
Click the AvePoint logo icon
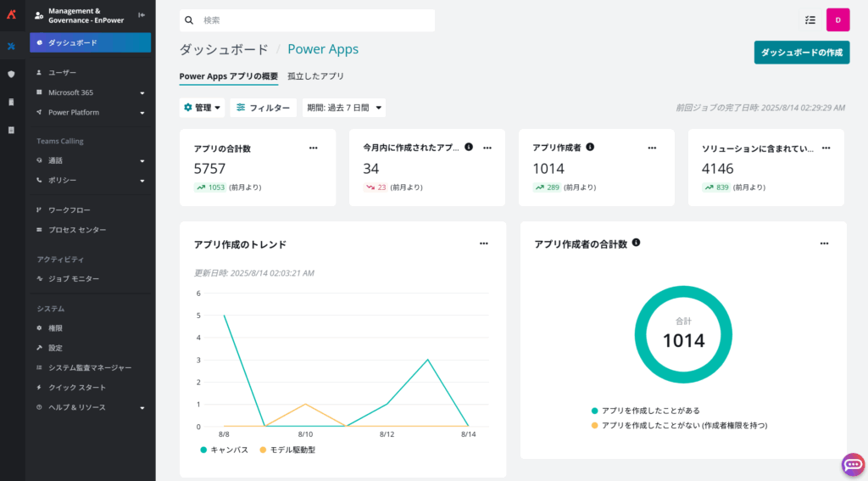pyautogui.click(x=11, y=14)
